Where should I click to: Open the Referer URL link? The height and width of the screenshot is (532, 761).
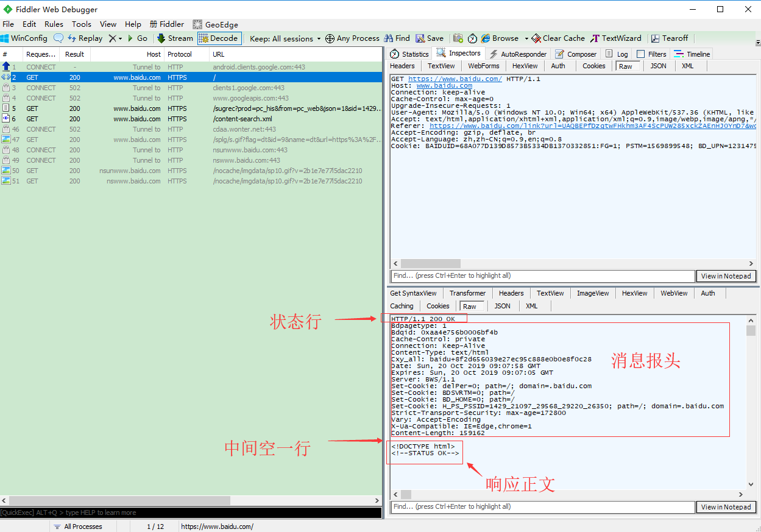point(592,126)
